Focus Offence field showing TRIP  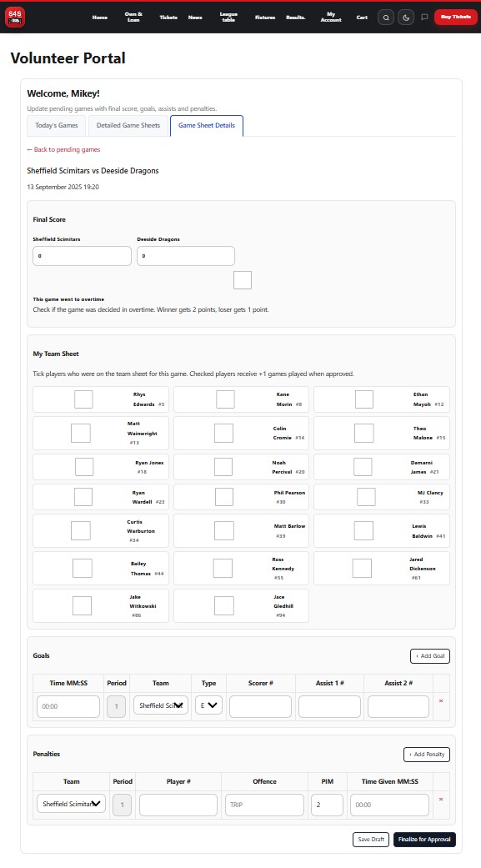264,805
